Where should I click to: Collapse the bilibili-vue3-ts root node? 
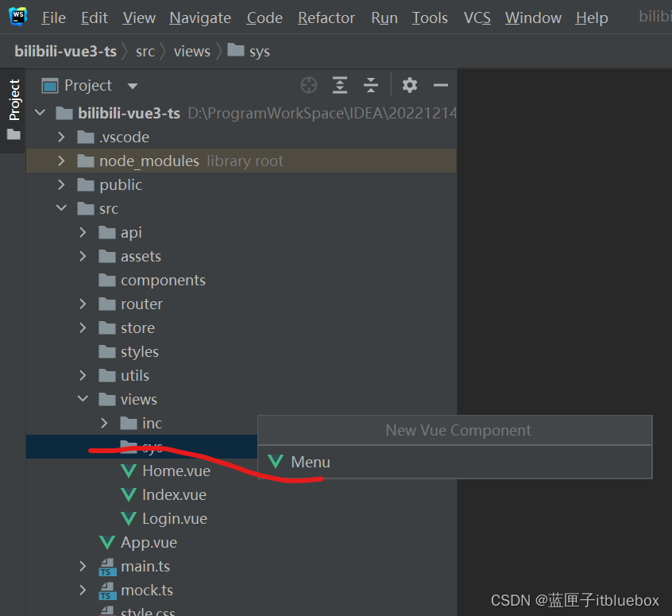pyautogui.click(x=41, y=113)
